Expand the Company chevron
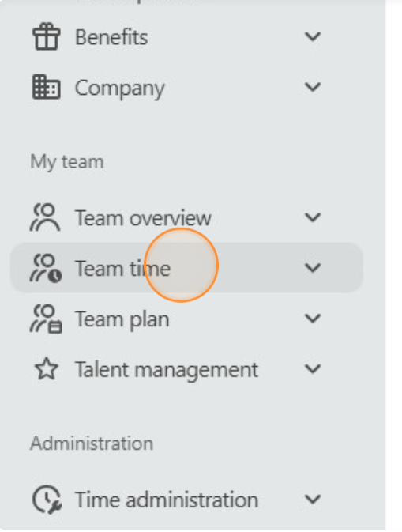This screenshot has width=402, height=532. (x=313, y=87)
